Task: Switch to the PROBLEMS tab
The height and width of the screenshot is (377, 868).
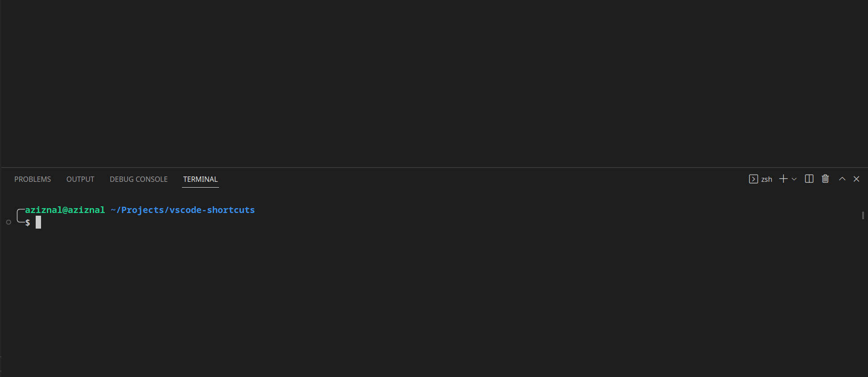Action: pyautogui.click(x=33, y=179)
